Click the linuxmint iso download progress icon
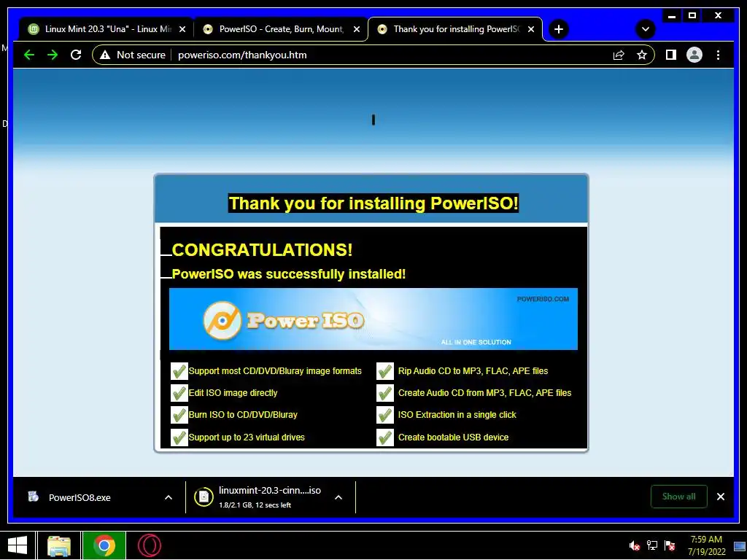 204,497
